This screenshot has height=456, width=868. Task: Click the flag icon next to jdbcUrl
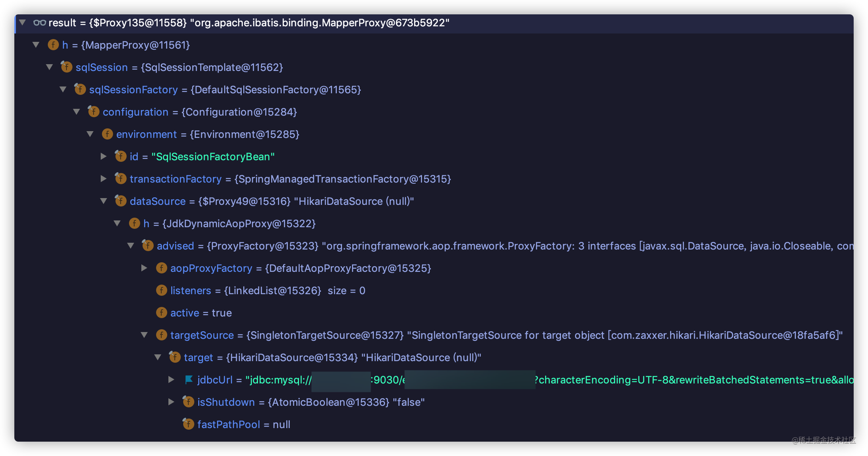click(189, 380)
